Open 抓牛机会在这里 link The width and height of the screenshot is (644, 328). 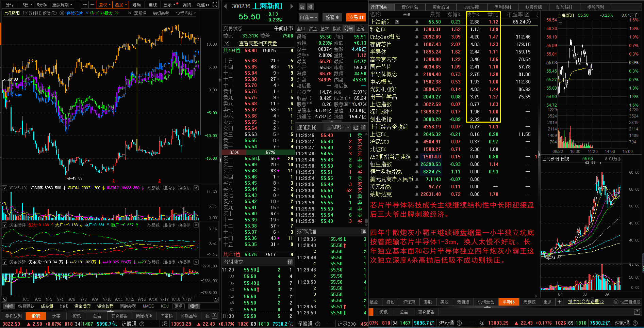coord(586,302)
